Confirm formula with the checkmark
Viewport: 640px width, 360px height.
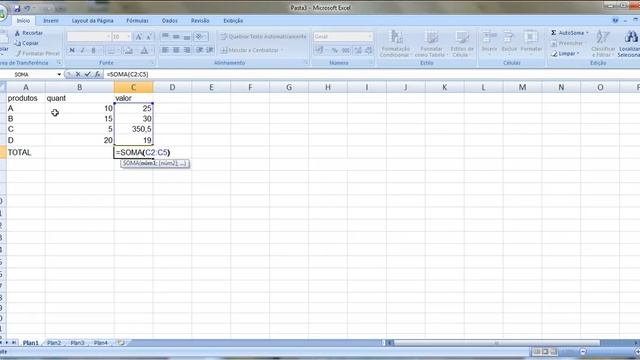[x=87, y=74]
